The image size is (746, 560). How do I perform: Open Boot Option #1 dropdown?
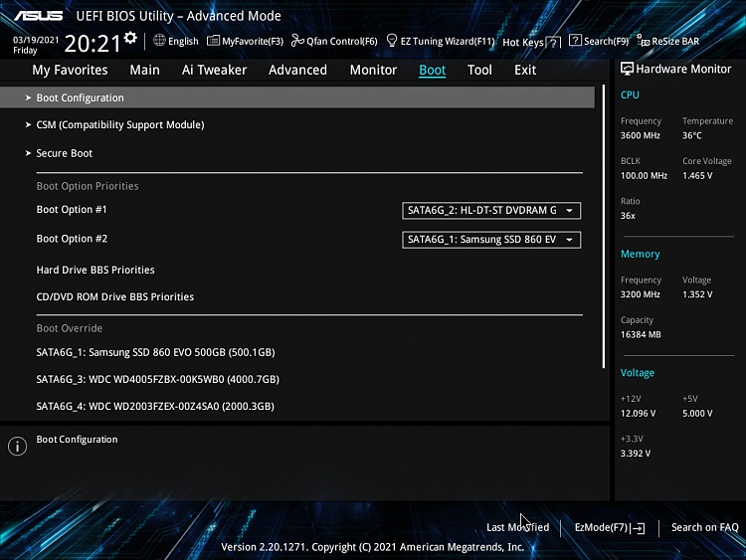pyautogui.click(x=491, y=210)
